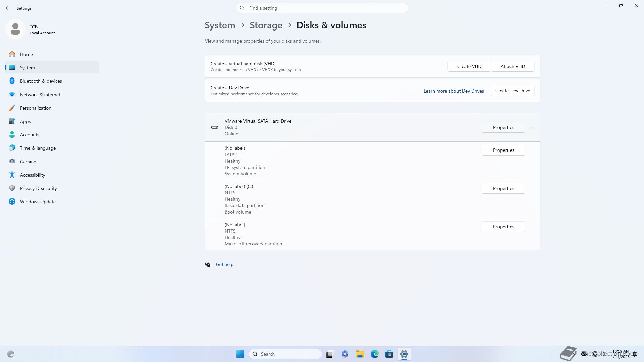Click the Create VHD button
Viewport: 644px width, 362px height.
pos(469,66)
